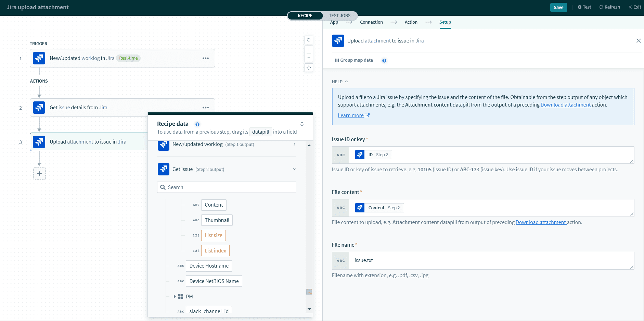Zoom in on the recipe canvas
The height and width of the screenshot is (321, 644).
309,49
